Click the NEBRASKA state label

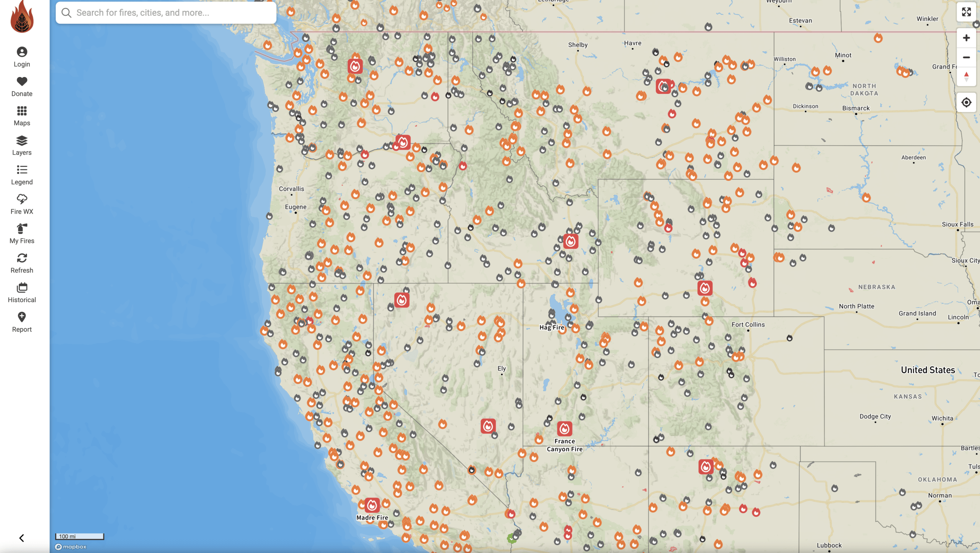[x=877, y=287]
